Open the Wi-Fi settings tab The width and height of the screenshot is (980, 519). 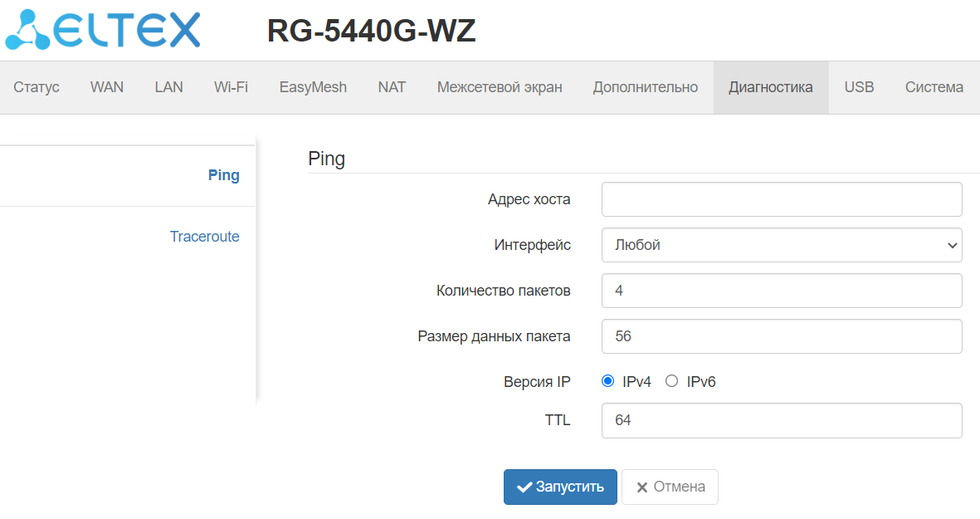pyautogui.click(x=231, y=87)
